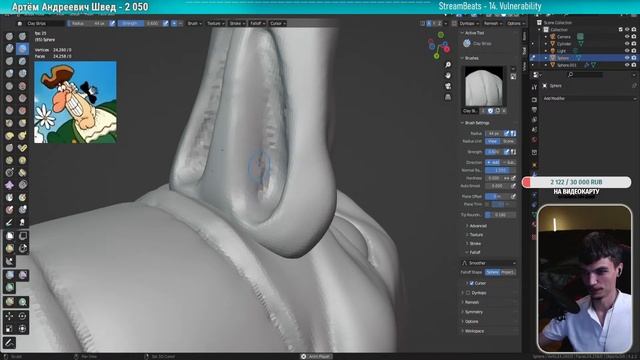Disable Sphere render camera icon in outliner

tap(634, 58)
